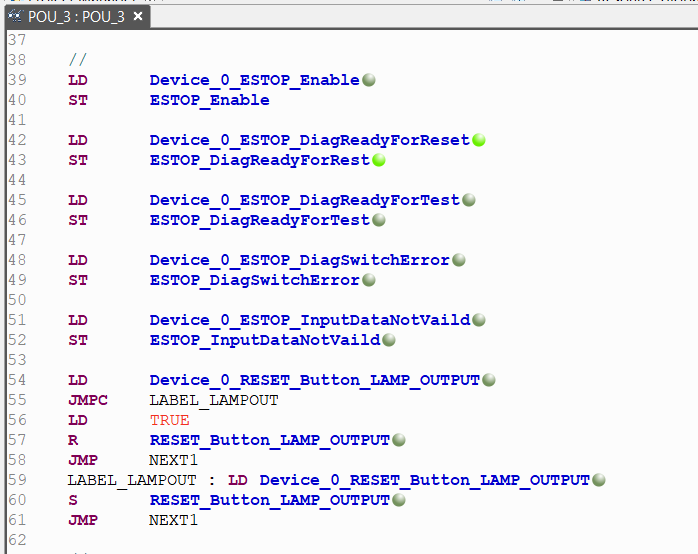Click the LD instruction on line 39
This screenshot has height=554, width=698.
[x=78, y=80]
